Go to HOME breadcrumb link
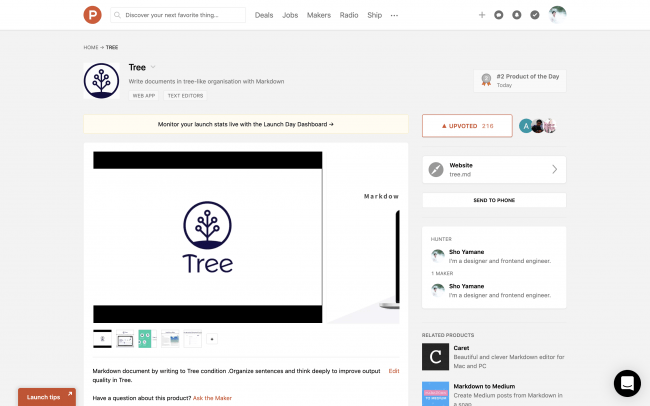The height and width of the screenshot is (406, 650). point(91,47)
